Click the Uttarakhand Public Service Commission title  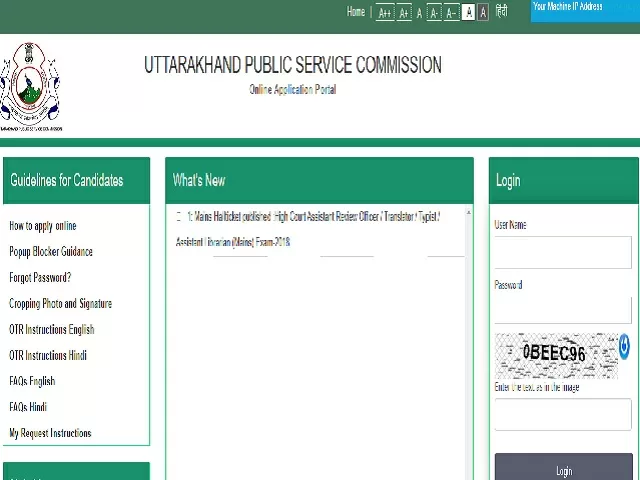point(293,65)
